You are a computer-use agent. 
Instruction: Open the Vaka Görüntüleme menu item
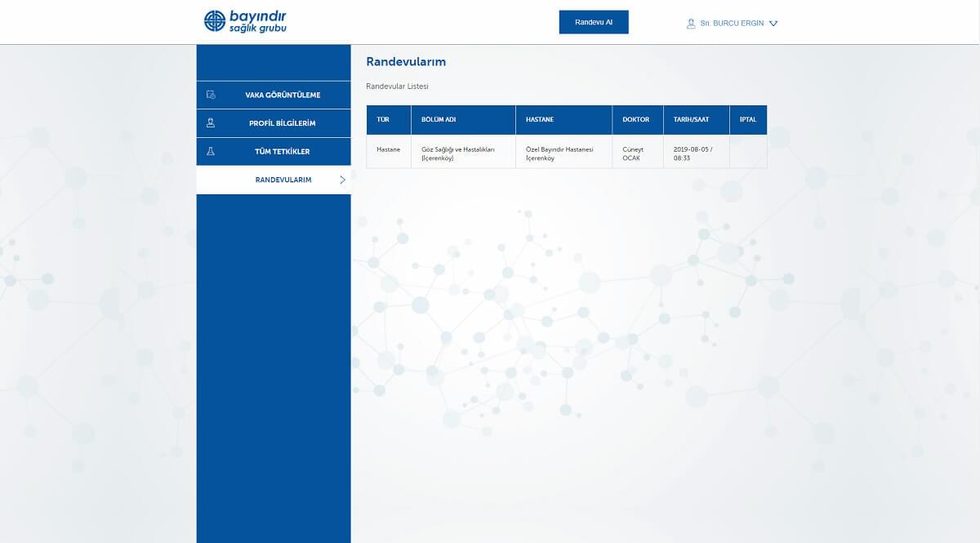click(283, 95)
